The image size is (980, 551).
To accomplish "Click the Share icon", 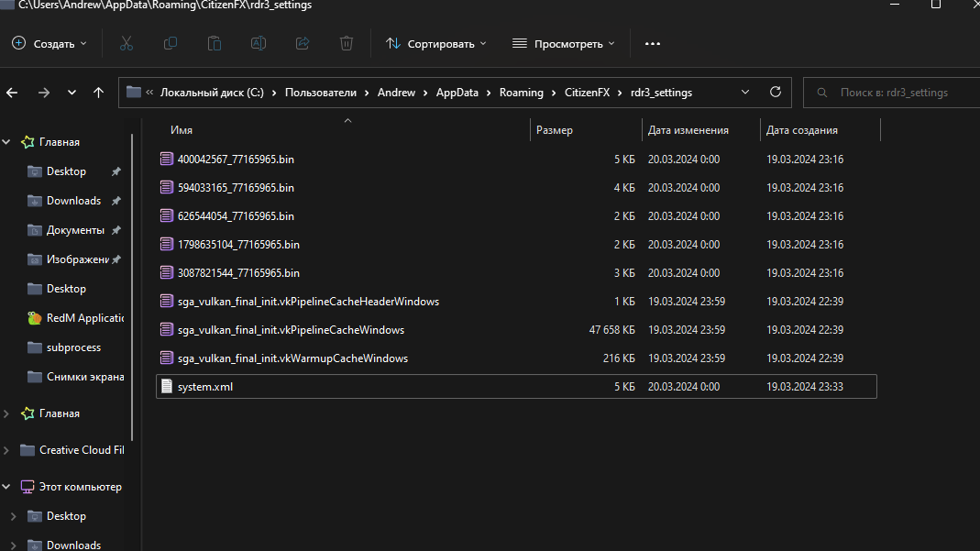I will [x=303, y=43].
